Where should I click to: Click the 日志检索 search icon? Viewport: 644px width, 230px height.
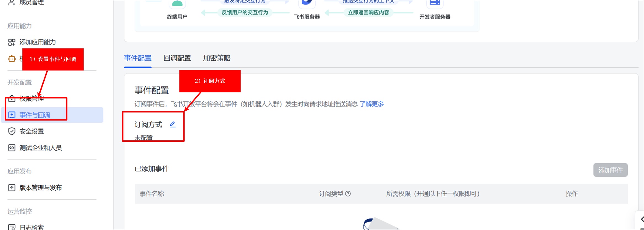(x=12, y=227)
